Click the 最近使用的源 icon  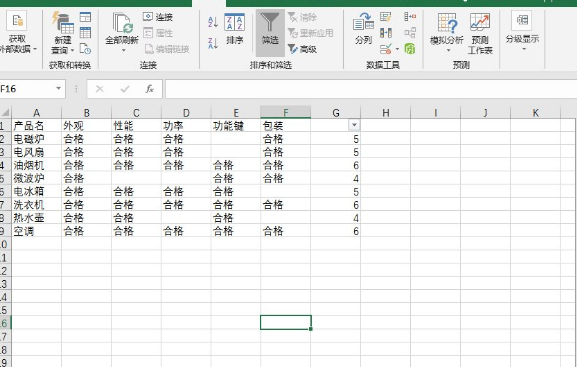click(85, 49)
